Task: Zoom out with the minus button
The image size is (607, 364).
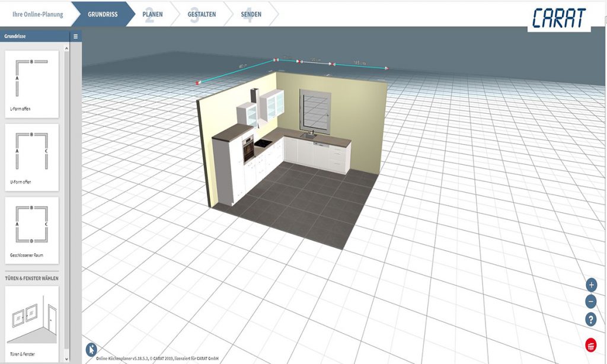Action: [x=591, y=302]
